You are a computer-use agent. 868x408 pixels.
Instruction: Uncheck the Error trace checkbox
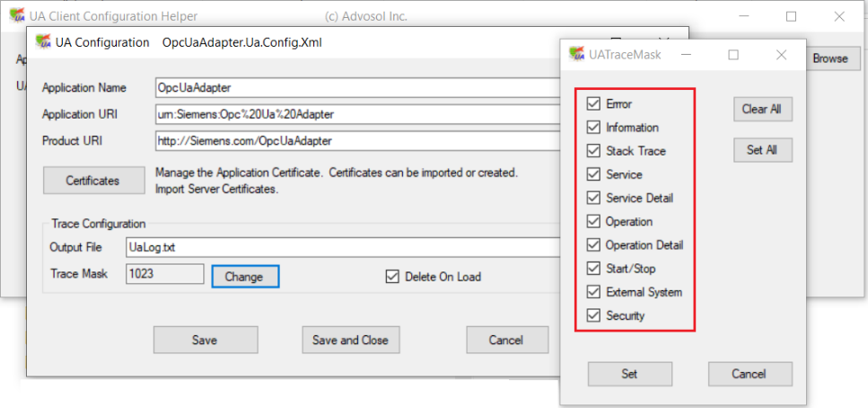click(593, 104)
